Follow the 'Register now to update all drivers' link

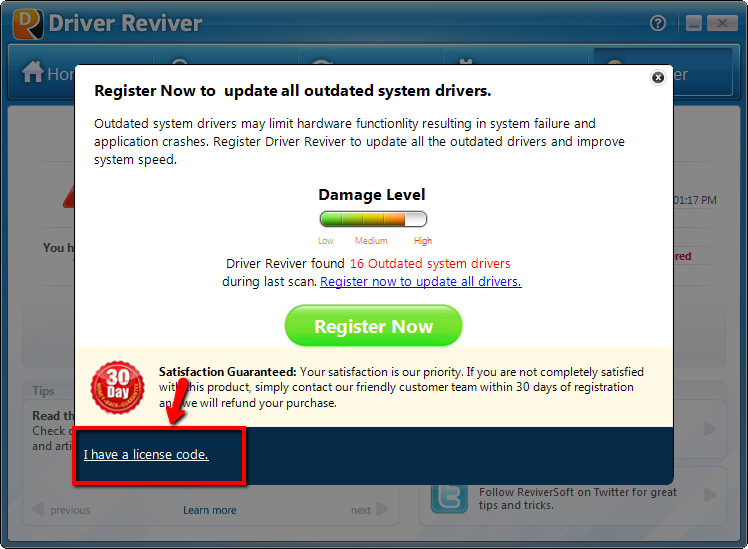pos(421,282)
